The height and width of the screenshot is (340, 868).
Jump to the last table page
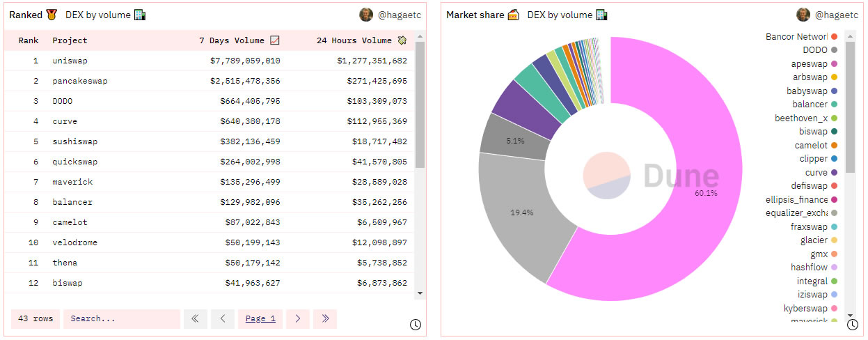point(325,319)
